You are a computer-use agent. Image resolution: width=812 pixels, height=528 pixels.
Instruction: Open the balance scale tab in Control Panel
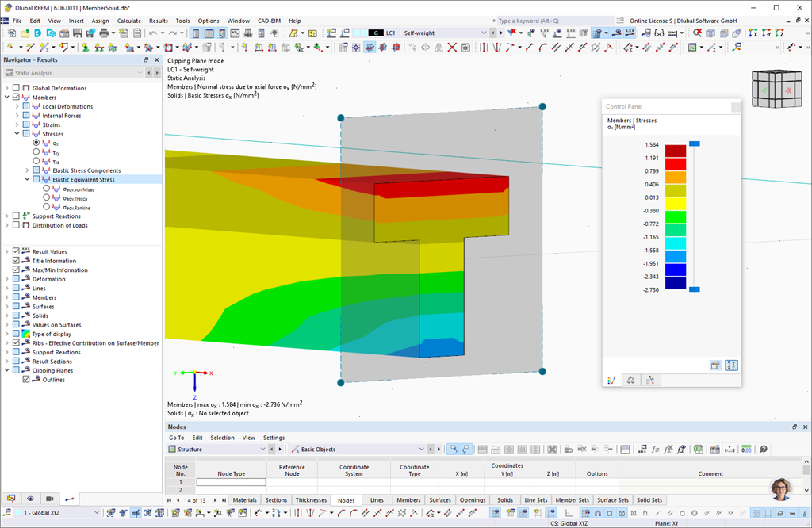click(x=630, y=381)
